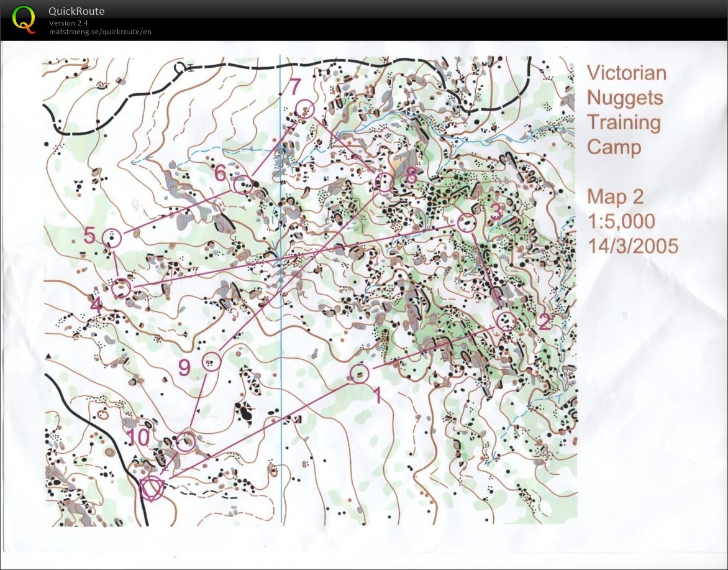Click the Version 2.4 label
The image size is (728, 570).
tap(69, 24)
